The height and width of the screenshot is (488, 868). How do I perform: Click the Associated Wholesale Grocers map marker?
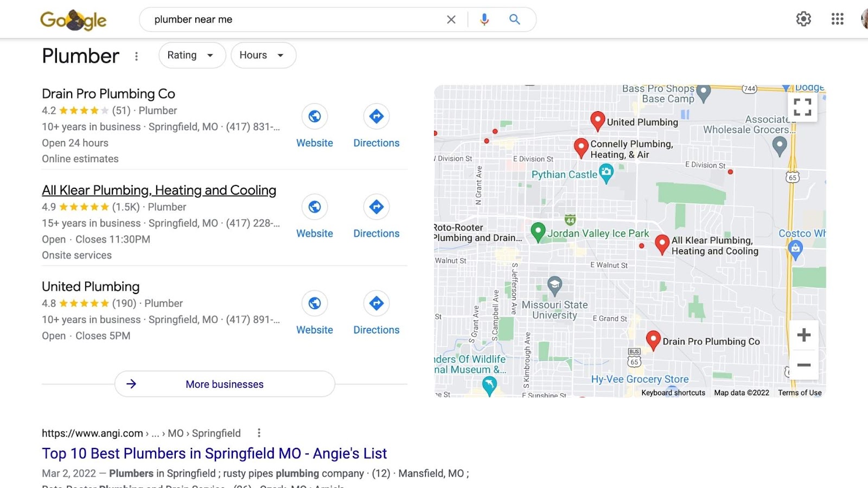pyautogui.click(x=779, y=145)
